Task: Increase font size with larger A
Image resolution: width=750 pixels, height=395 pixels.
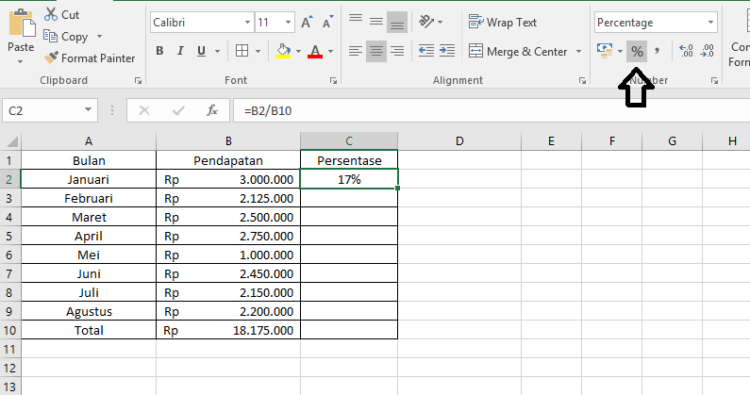Action: tap(306, 22)
